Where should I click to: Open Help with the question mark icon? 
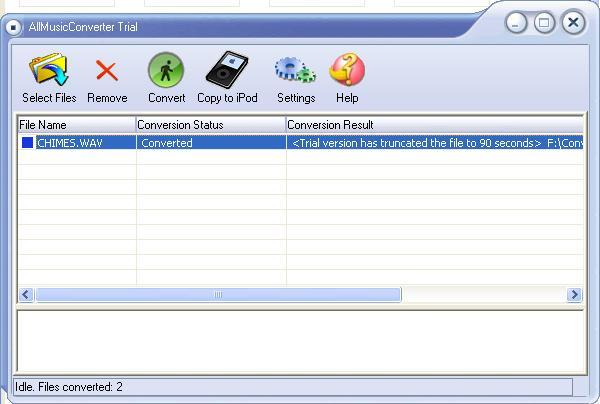click(x=347, y=69)
